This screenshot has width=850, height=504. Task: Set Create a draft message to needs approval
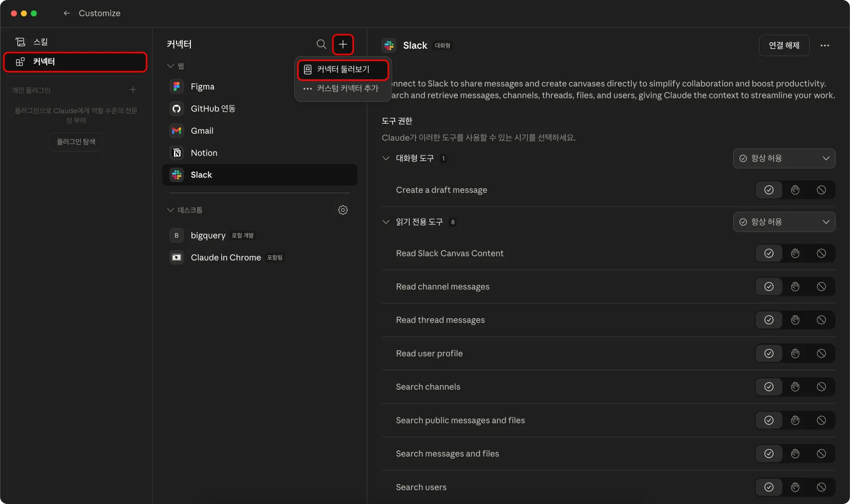tap(795, 190)
